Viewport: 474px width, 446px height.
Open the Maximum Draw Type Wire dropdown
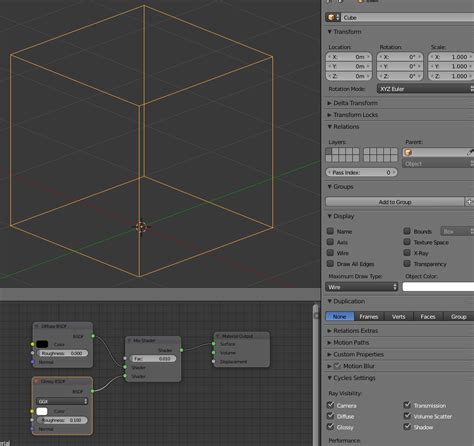point(362,287)
